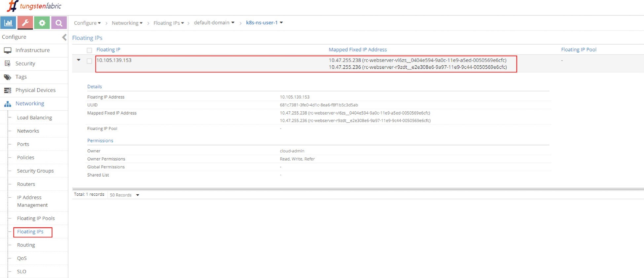The height and width of the screenshot is (278, 644).
Task: Go to Floating IP Pools page
Action: pos(36,218)
